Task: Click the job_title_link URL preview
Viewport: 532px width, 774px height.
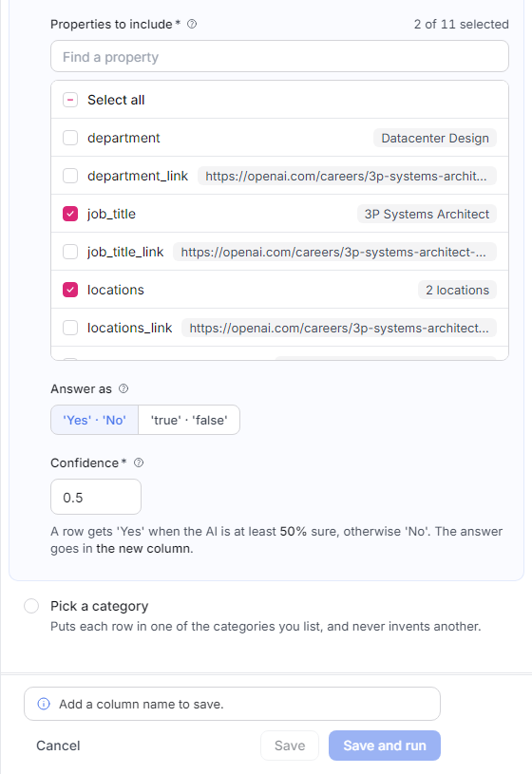Action: pos(334,253)
